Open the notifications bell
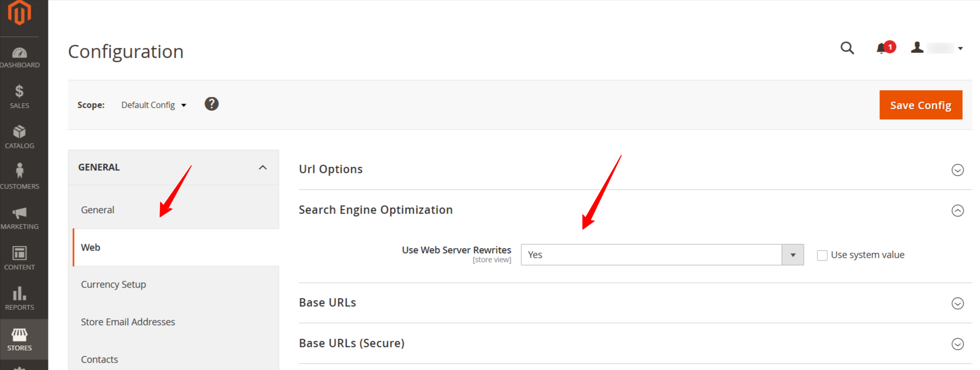Image resolution: width=980 pixels, height=370 pixels. (882, 48)
